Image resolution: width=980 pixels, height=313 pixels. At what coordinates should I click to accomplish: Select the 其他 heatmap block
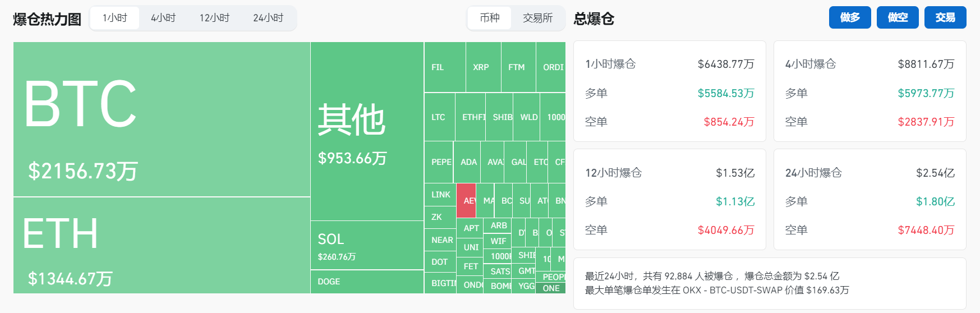pos(367,131)
